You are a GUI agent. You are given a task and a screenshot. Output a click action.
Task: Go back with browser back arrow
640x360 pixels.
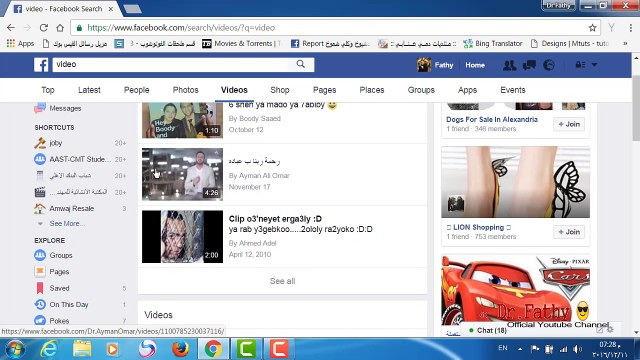tap(11, 28)
